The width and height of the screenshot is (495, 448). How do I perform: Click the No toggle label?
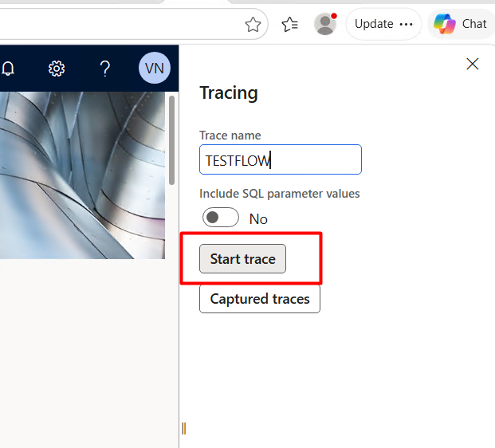tap(258, 218)
